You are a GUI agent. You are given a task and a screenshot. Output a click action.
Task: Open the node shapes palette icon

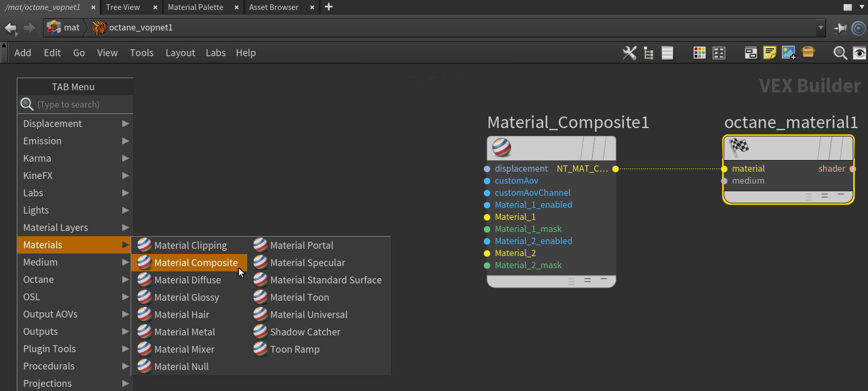[719, 53]
